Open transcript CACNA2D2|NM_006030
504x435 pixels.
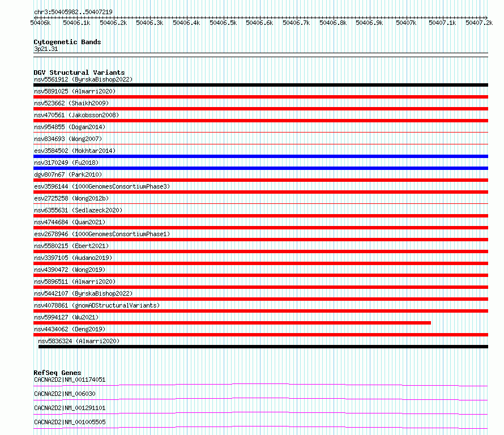click(65, 394)
